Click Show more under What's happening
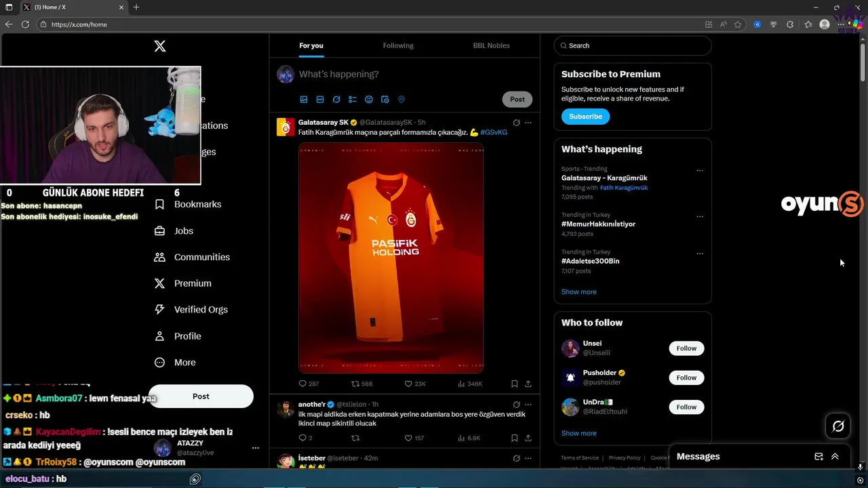Viewport: 868px width, 488px height. point(579,291)
